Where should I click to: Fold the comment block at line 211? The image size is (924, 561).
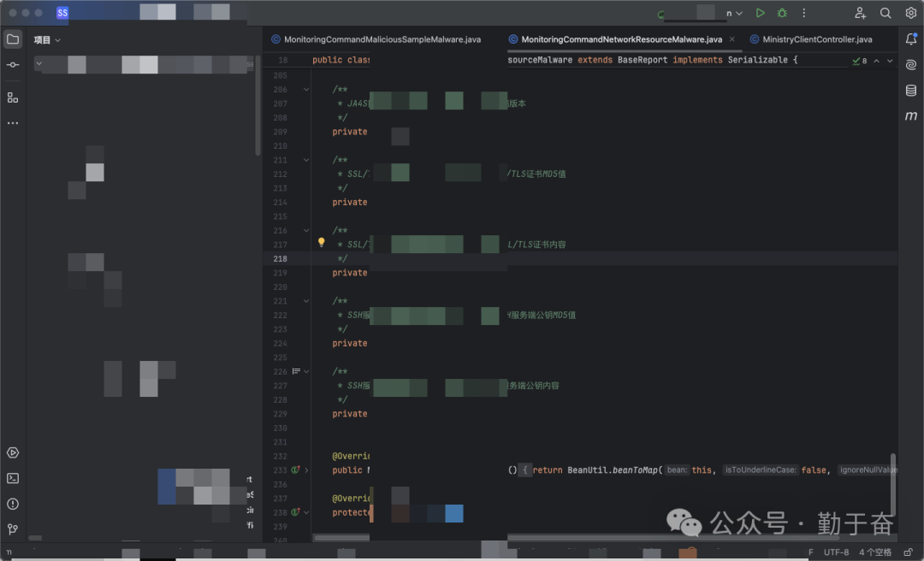pyautogui.click(x=306, y=160)
